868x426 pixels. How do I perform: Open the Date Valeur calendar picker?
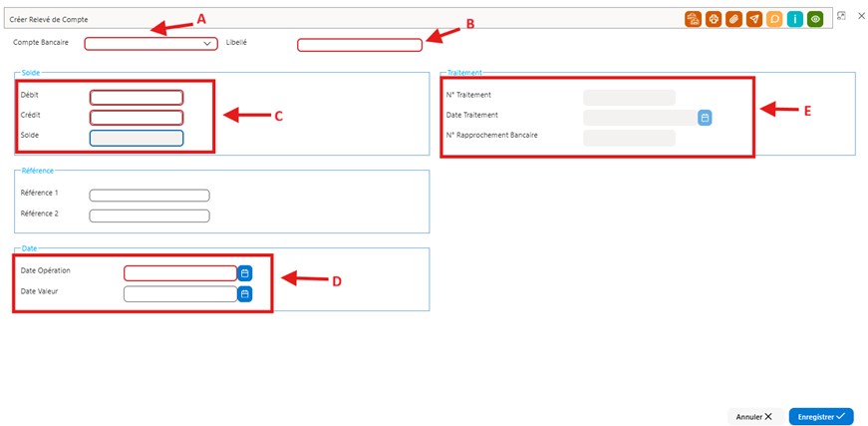point(245,293)
